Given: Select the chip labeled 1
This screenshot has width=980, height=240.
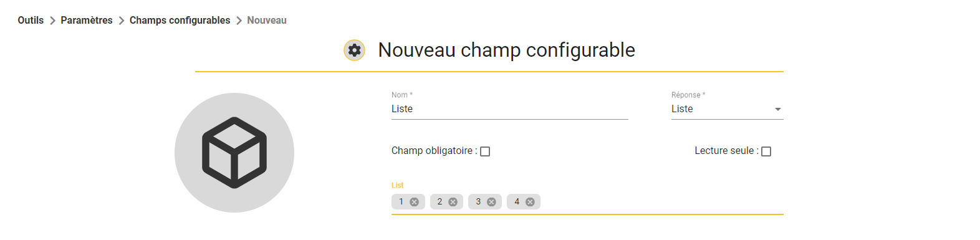Looking at the screenshot, I should click(401, 202).
